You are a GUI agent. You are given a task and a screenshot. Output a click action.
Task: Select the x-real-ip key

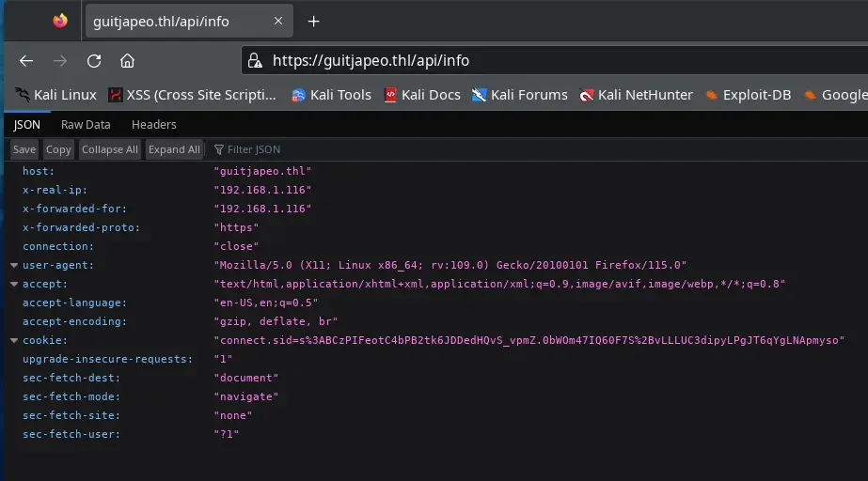tap(55, 190)
